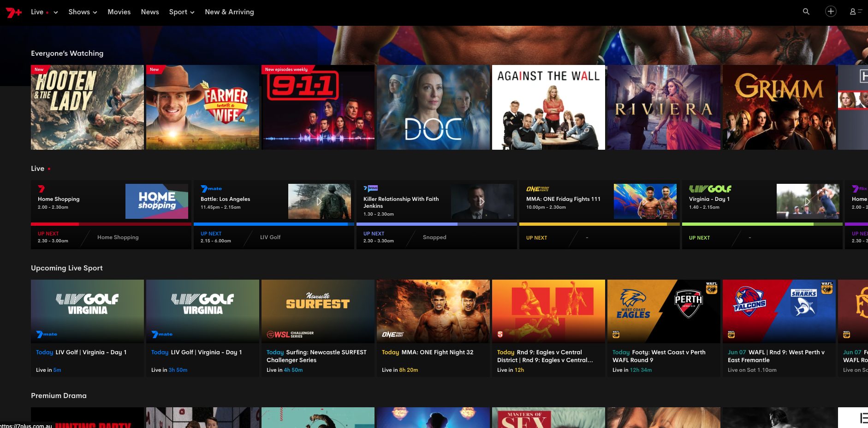
Task: Open Hooten & The Lady show tile
Action: (87, 107)
